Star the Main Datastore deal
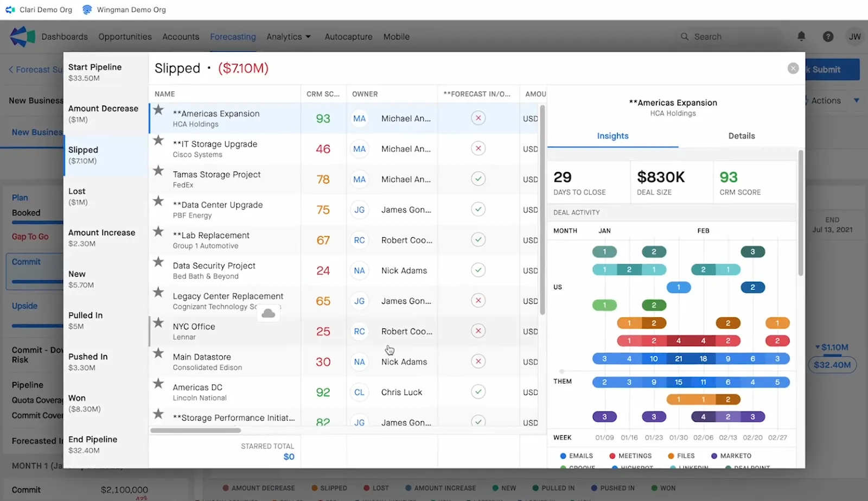The height and width of the screenshot is (501, 868). (x=158, y=353)
